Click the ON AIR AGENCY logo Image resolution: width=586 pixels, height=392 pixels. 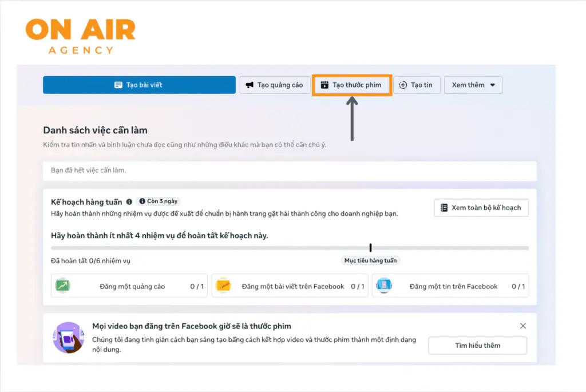(81, 36)
